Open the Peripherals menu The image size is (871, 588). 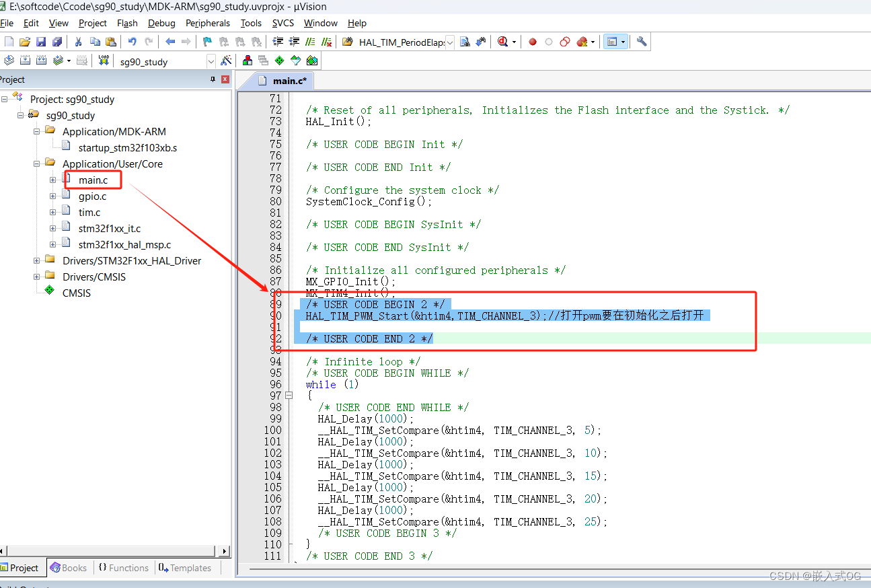[x=208, y=23]
